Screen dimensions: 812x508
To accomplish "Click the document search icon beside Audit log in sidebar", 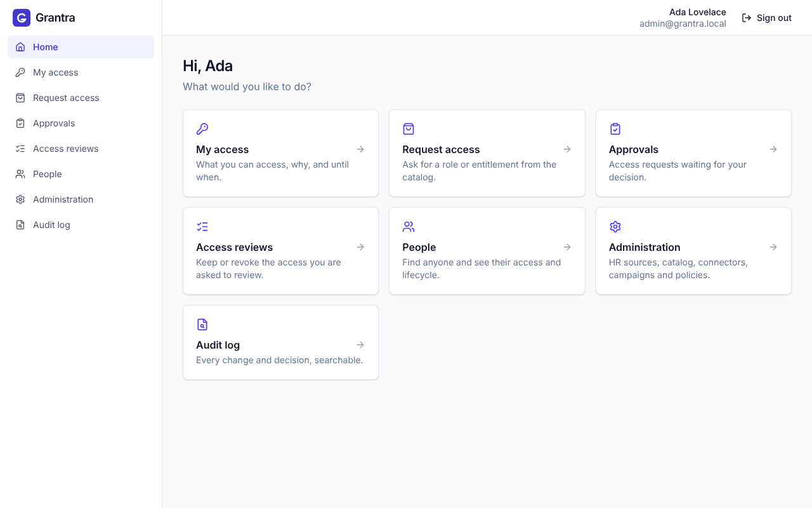I will click(20, 225).
